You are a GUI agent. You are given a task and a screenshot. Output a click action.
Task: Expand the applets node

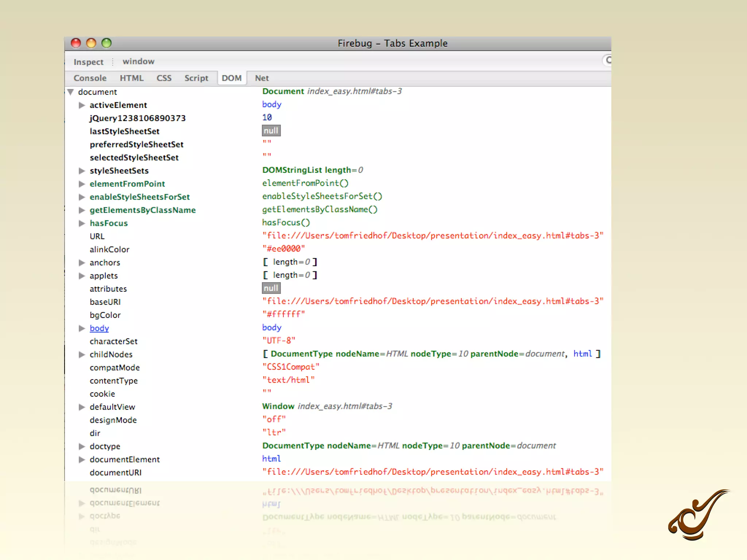tap(82, 276)
